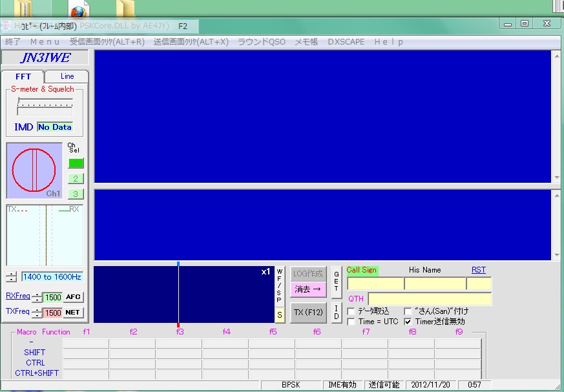Toggle the WF/SP display button
This screenshot has height=392, width=564.
pyautogui.click(x=280, y=286)
